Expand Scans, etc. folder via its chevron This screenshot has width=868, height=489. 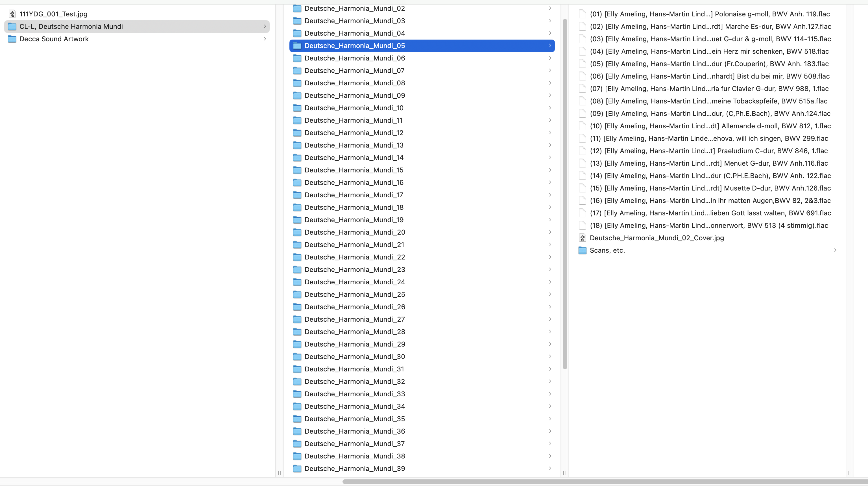pos(835,250)
